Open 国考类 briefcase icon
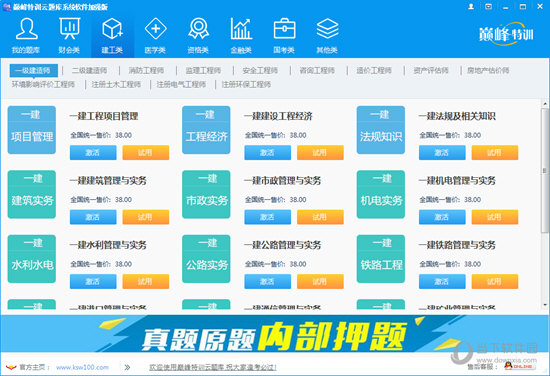The height and width of the screenshot is (376, 550). pyautogui.click(x=284, y=36)
